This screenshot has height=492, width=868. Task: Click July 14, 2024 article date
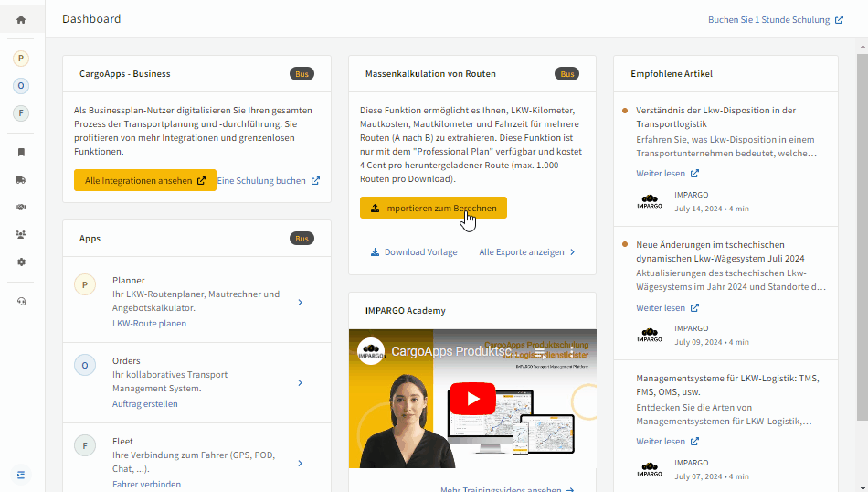pos(698,209)
